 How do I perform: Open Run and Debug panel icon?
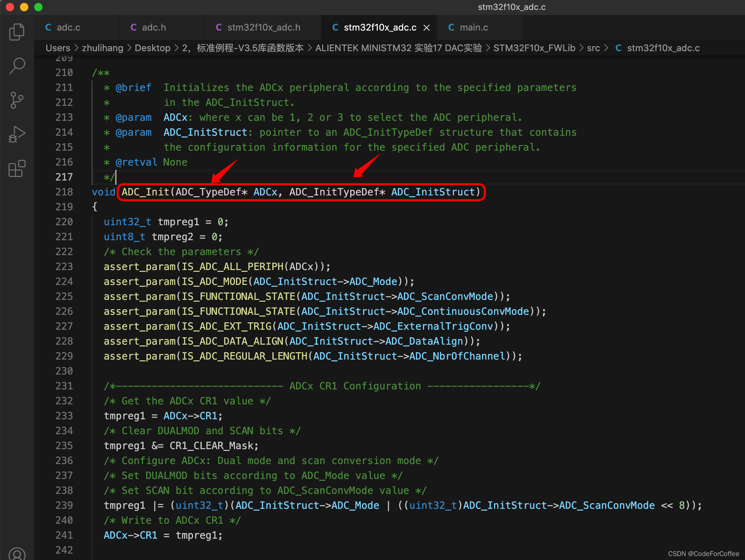(17, 134)
